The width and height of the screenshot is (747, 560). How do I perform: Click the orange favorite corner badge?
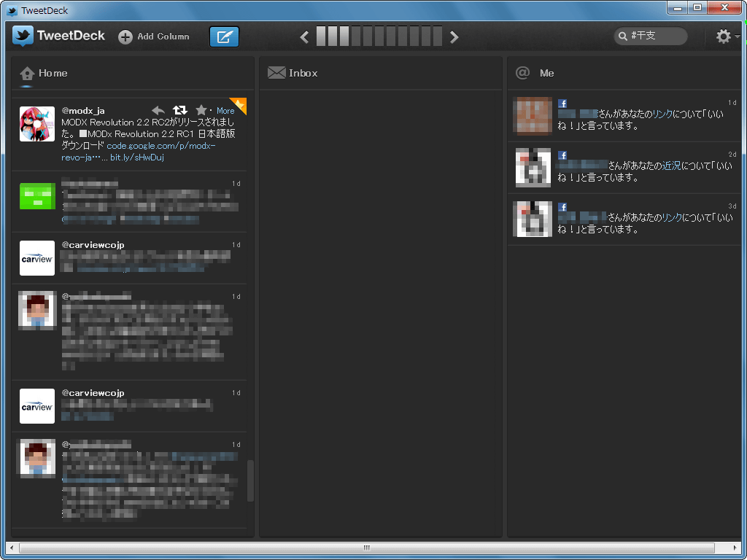click(x=240, y=104)
